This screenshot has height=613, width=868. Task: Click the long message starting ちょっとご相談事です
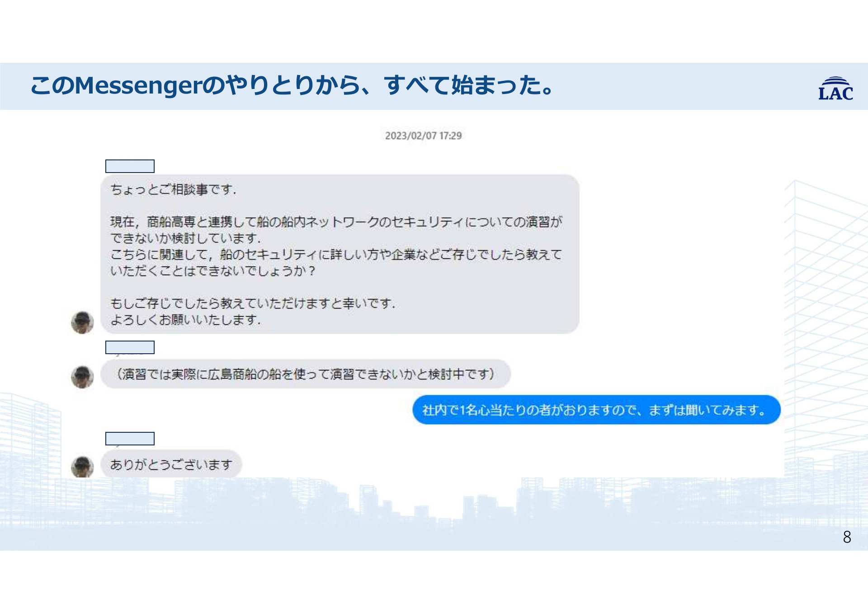(340, 254)
